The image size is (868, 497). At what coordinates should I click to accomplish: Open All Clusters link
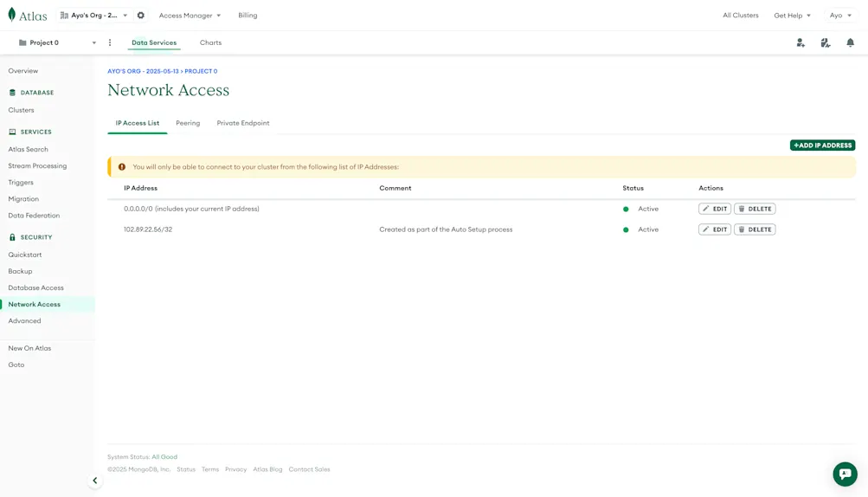(x=740, y=16)
